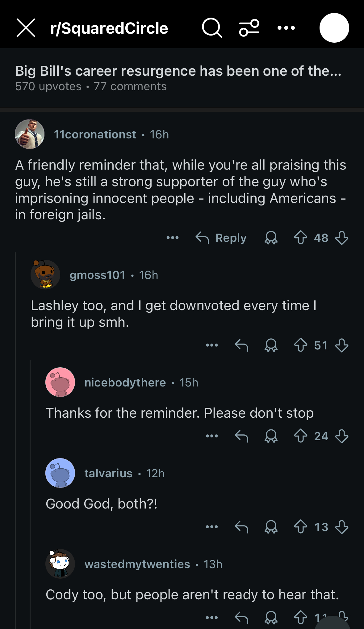Image resolution: width=364 pixels, height=629 pixels.
Task: Tap the white profile avatar circle
Action: point(334,28)
